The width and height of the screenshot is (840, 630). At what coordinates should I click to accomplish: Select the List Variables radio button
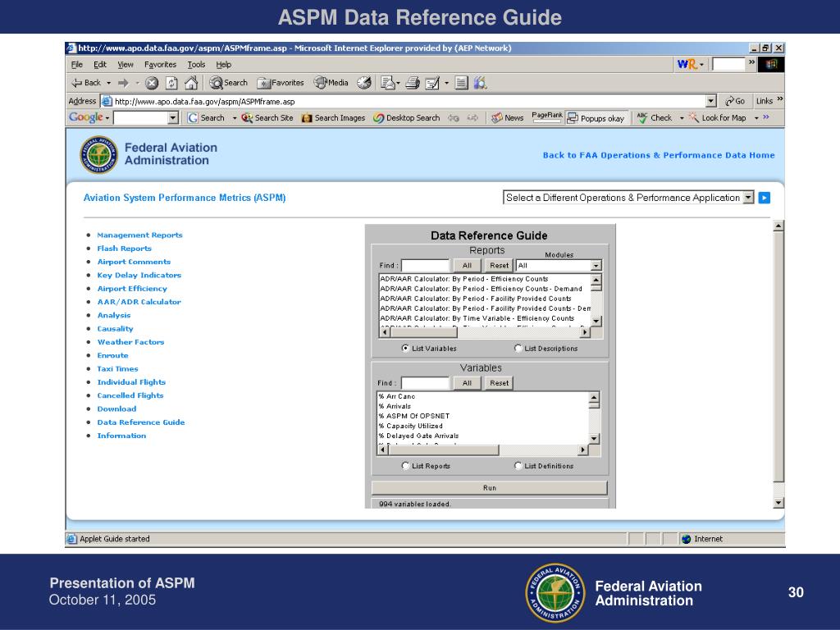405,348
